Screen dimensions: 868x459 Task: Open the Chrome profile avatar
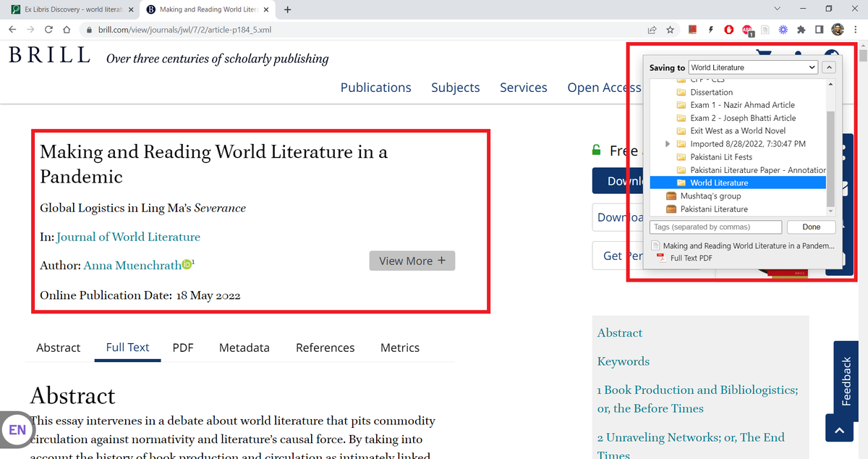point(838,30)
